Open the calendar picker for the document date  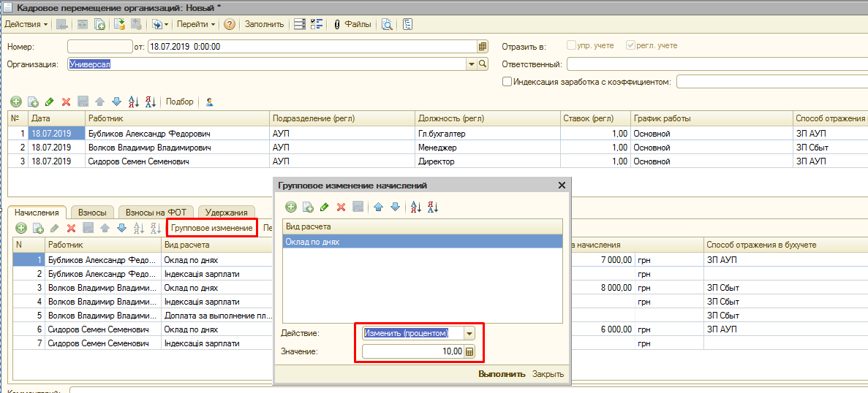[x=482, y=47]
